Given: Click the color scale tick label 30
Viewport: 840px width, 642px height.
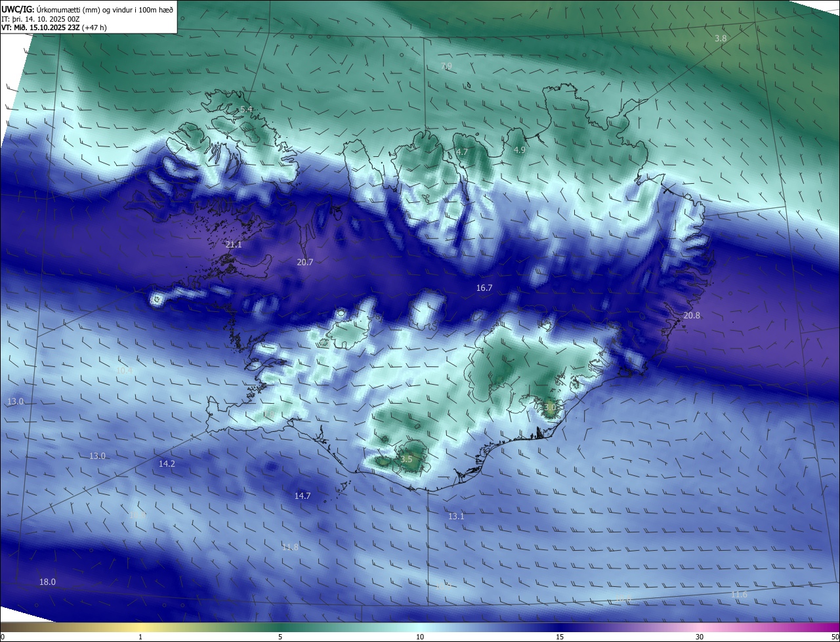Looking at the screenshot, I should tap(700, 637).
